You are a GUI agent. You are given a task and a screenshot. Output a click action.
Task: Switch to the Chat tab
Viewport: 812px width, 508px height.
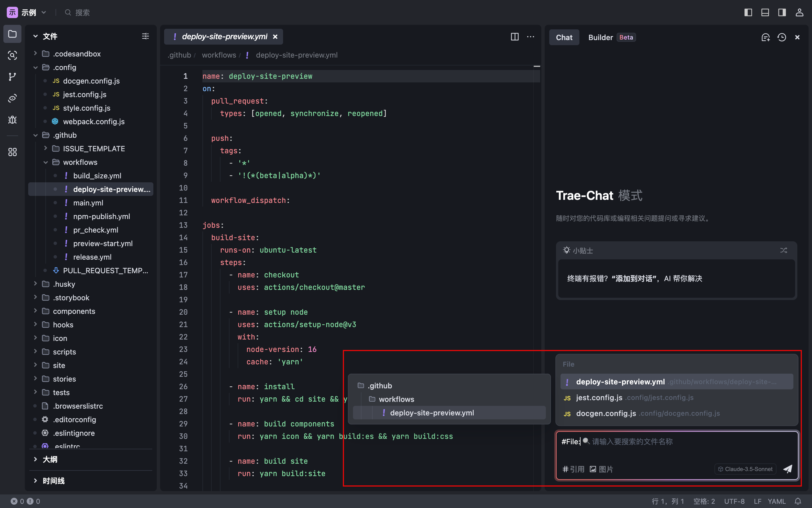tap(564, 37)
